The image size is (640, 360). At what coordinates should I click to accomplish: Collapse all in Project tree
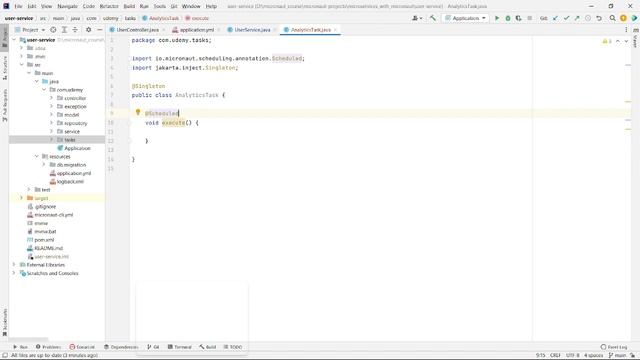(x=75, y=30)
